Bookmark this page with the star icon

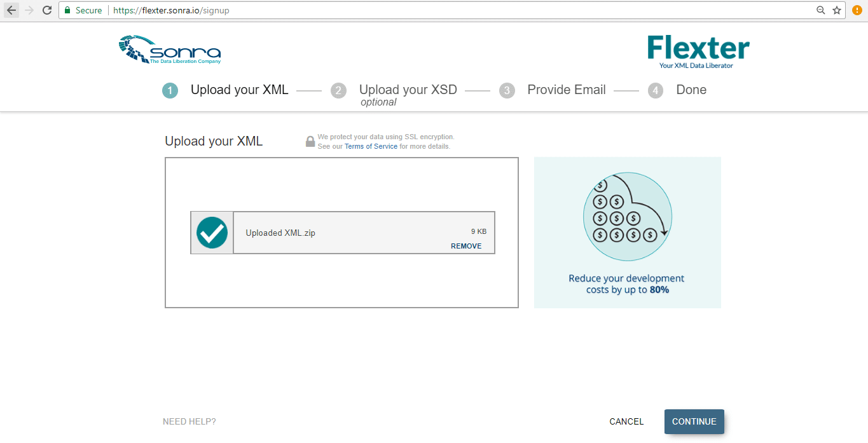(x=837, y=10)
